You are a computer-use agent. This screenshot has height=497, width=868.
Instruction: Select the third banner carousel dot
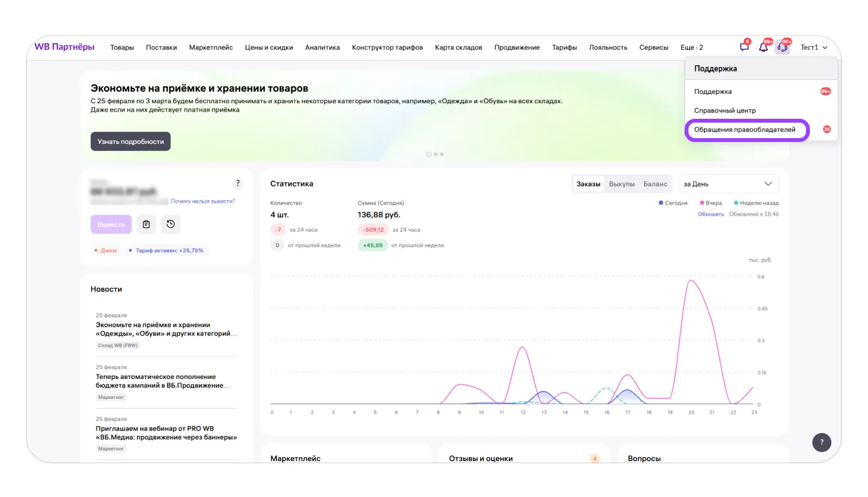(x=442, y=154)
